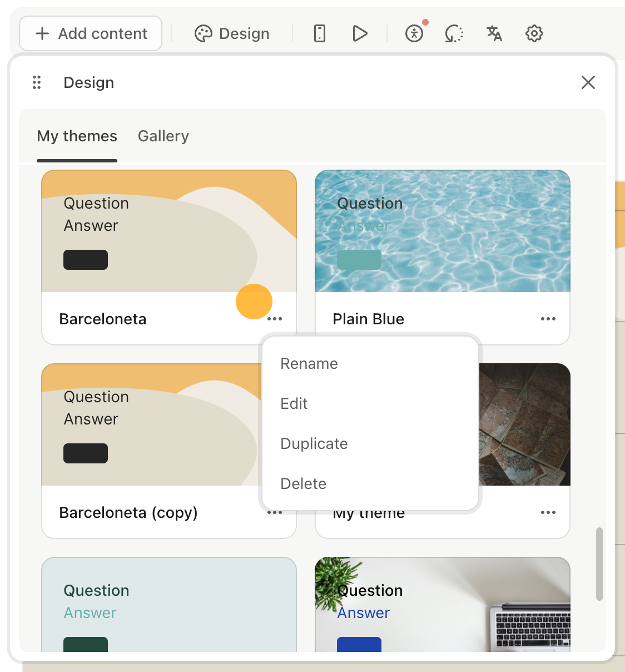Click the Plain Blue theme name
The image size is (625, 672).
(x=369, y=319)
